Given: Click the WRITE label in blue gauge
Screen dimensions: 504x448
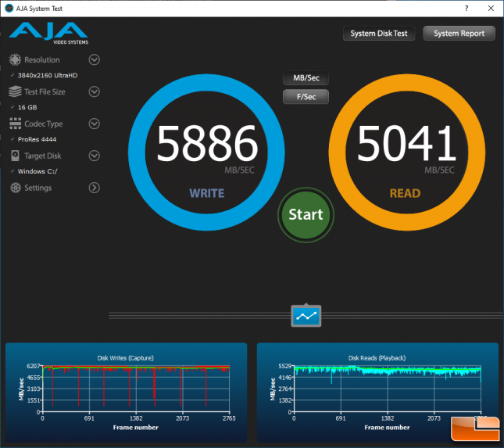Looking at the screenshot, I should [x=206, y=193].
